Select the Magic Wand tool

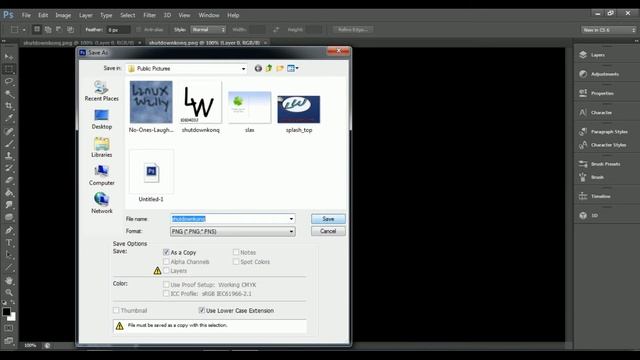click(x=9, y=93)
